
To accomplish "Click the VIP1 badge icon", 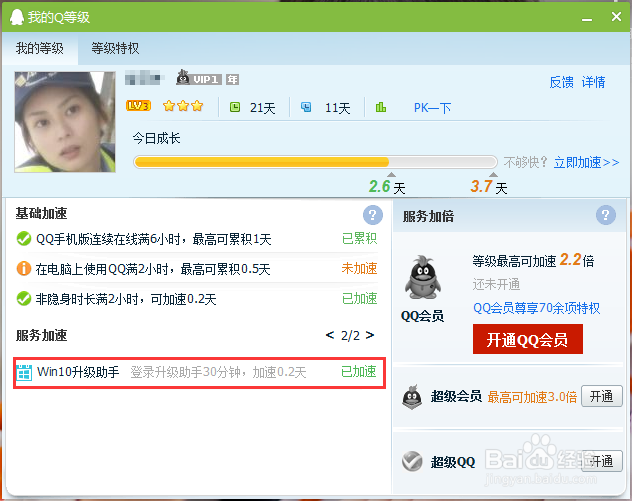I will pos(199,78).
